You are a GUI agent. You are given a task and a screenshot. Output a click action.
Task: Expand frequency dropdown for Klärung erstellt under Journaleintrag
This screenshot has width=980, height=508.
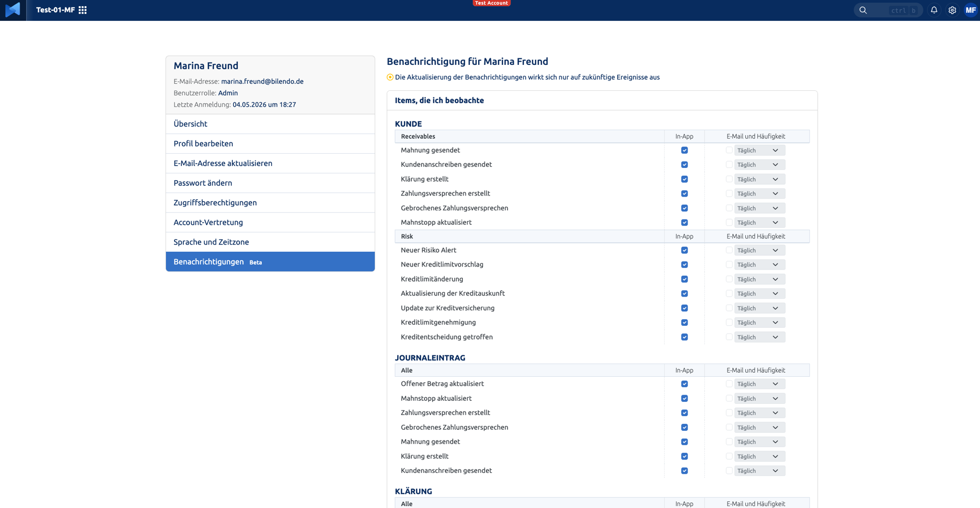[759, 456]
